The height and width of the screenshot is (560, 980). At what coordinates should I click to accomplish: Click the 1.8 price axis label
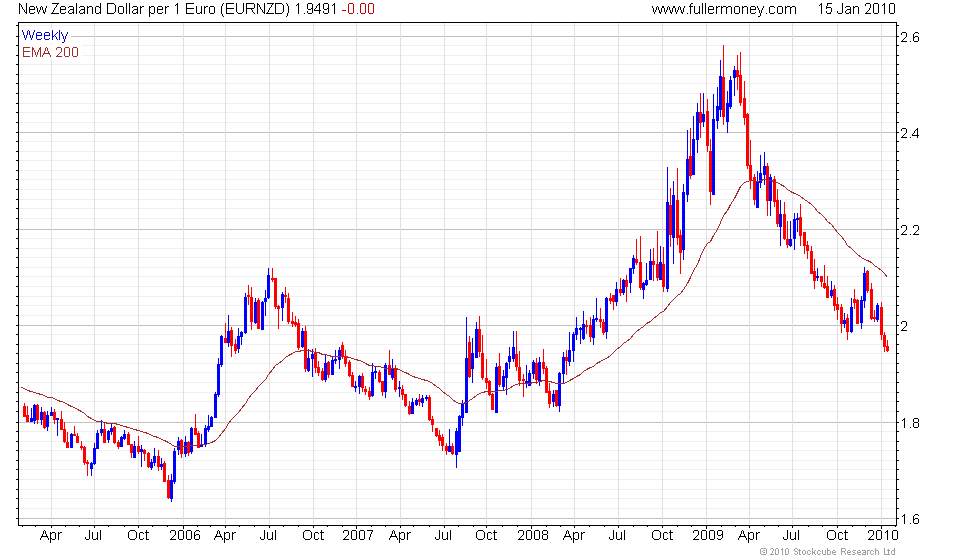(x=910, y=423)
